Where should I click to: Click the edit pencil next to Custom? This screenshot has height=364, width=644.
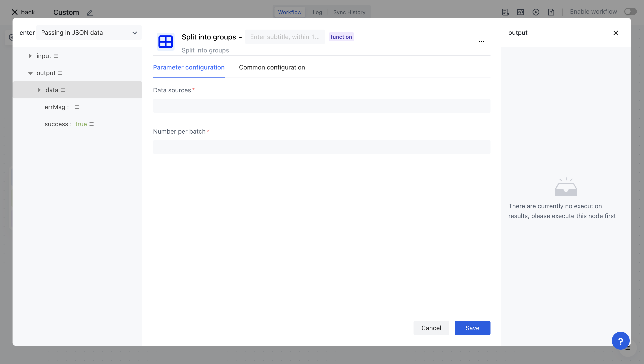90,13
